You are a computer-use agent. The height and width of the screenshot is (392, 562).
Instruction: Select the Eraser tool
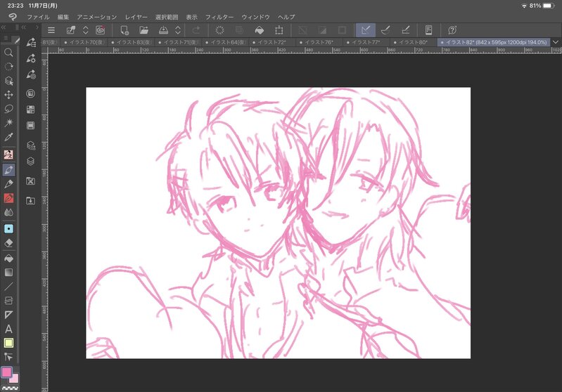tap(8, 243)
